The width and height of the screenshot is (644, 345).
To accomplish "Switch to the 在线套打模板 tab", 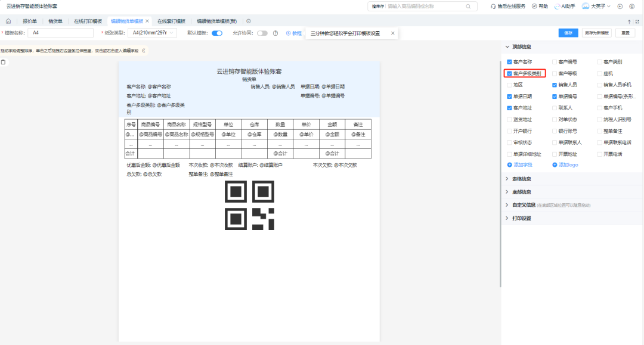I will pos(171,21).
